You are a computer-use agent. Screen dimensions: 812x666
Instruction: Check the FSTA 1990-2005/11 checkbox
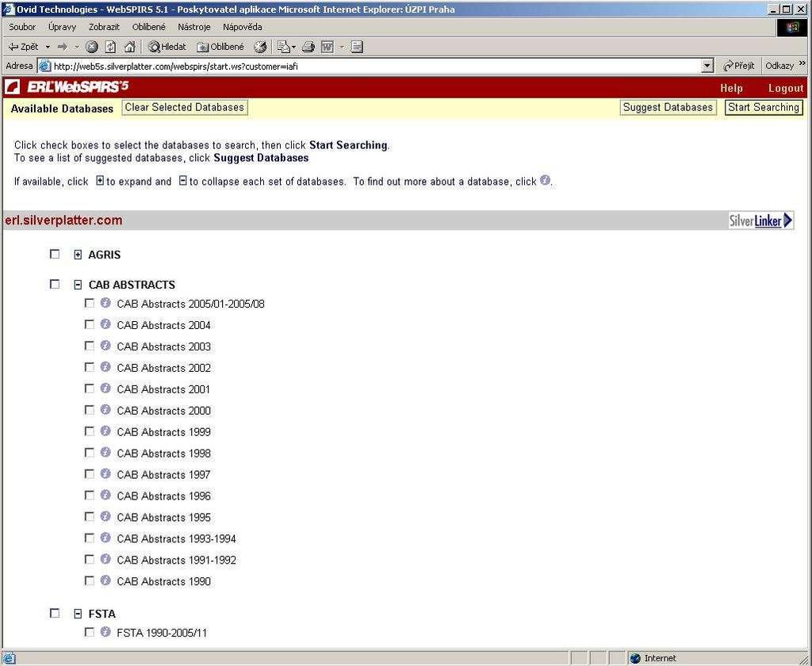click(90, 632)
